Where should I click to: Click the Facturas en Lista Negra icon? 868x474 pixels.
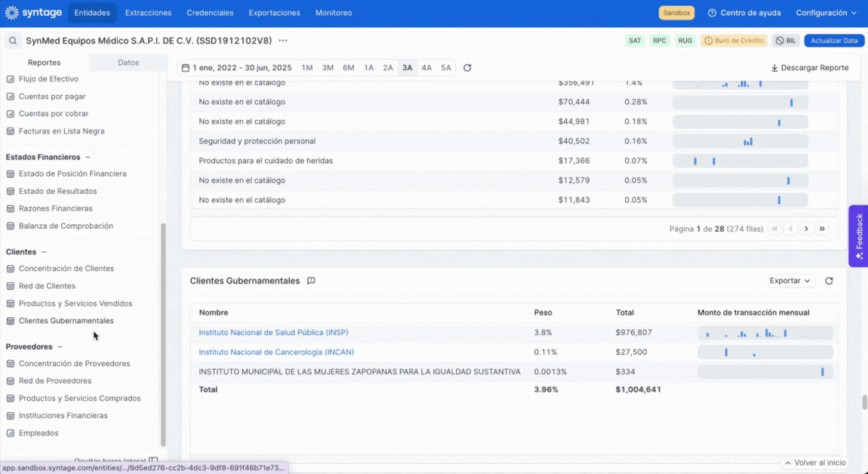click(10, 131)
